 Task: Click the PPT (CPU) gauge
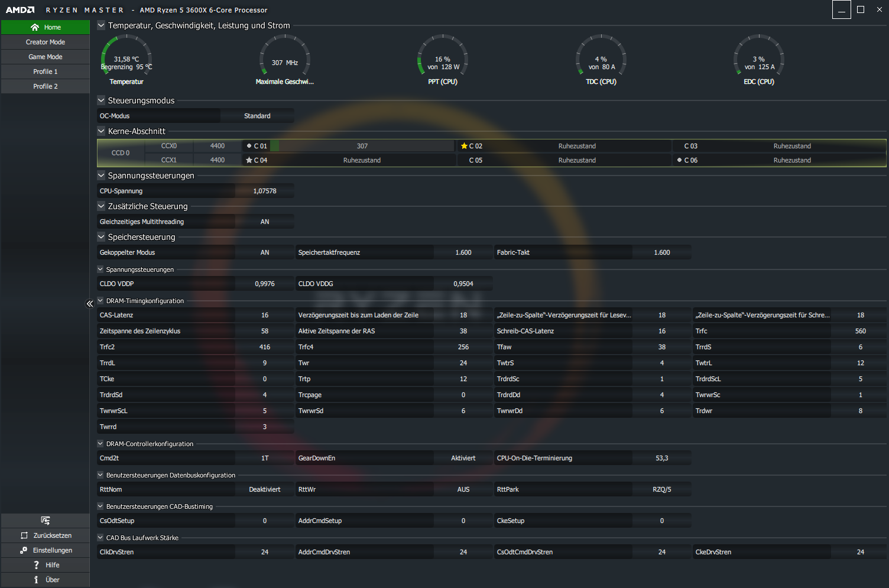point(443,60)
